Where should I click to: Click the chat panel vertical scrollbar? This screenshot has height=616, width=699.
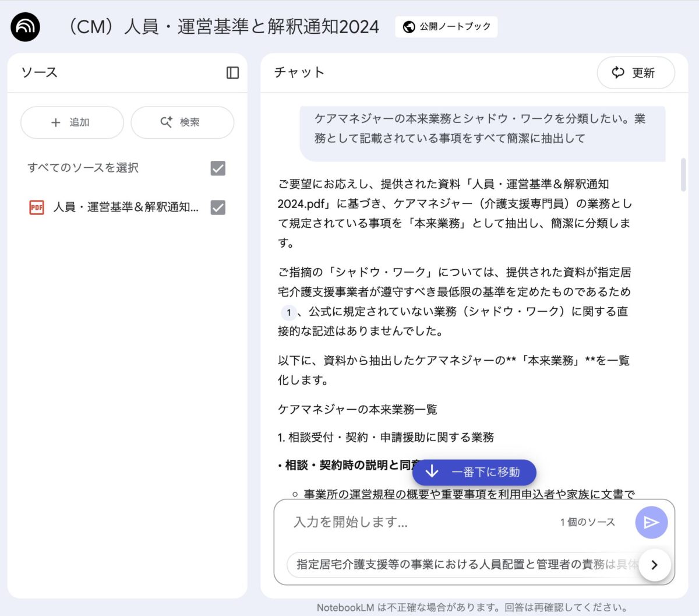pos(683,175)
